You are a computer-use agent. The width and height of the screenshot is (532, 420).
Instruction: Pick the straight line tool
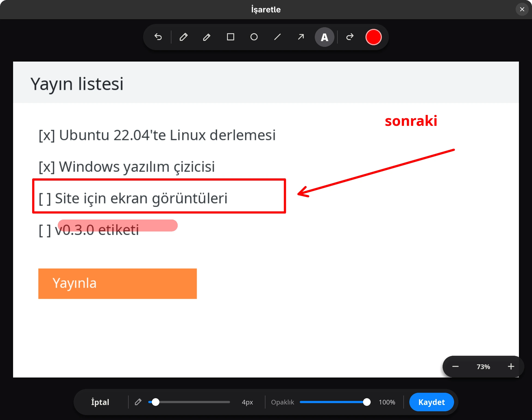point(277,37)
